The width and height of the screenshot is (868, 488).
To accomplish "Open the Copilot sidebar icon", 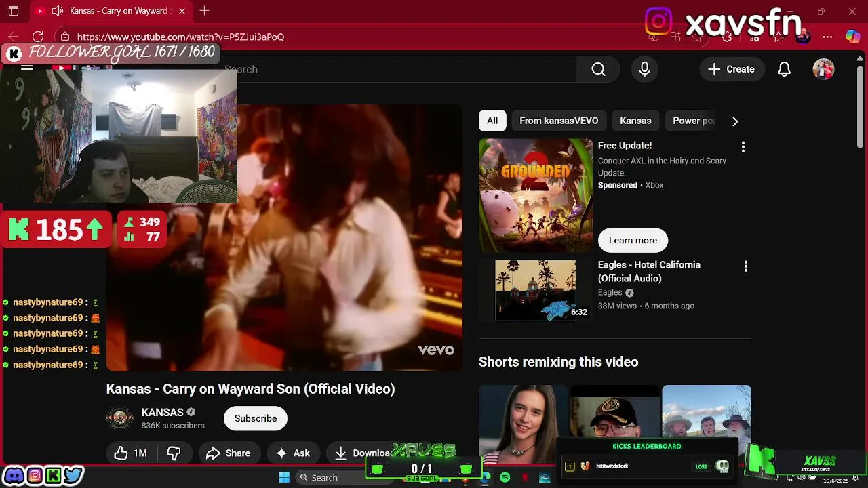I will tap(852, 37).
